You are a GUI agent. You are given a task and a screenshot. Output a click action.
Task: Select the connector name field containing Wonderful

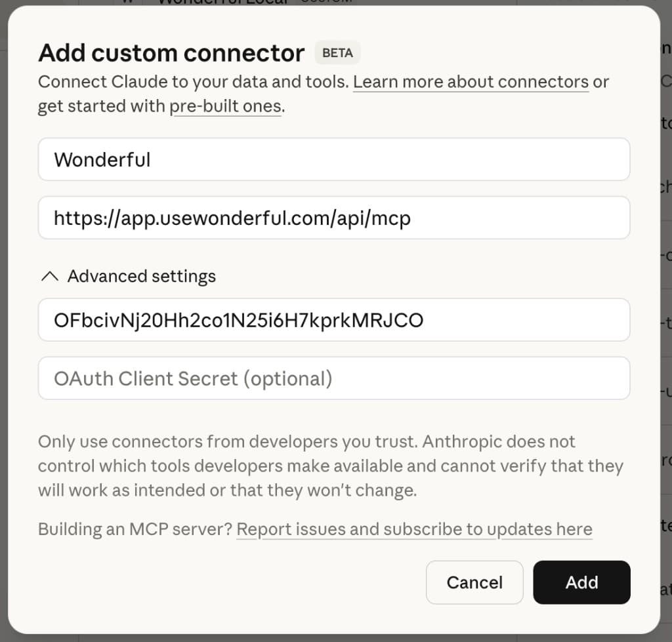pyautogui.click(x=335, y=159)
